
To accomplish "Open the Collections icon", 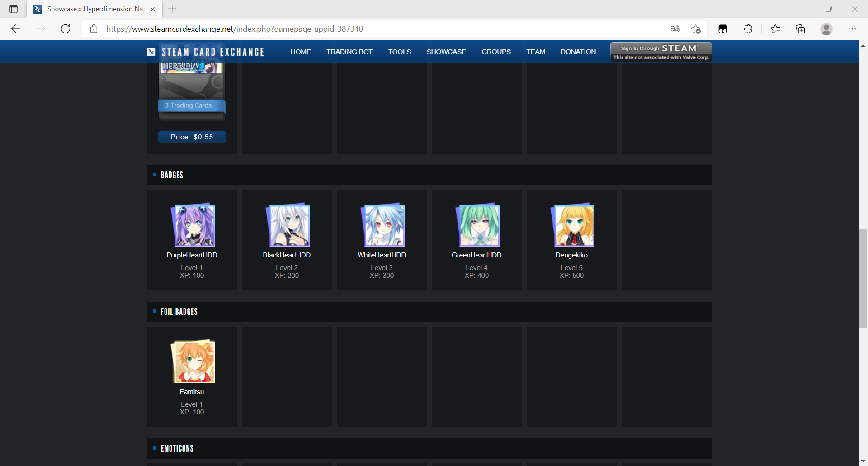I will 800,29.
